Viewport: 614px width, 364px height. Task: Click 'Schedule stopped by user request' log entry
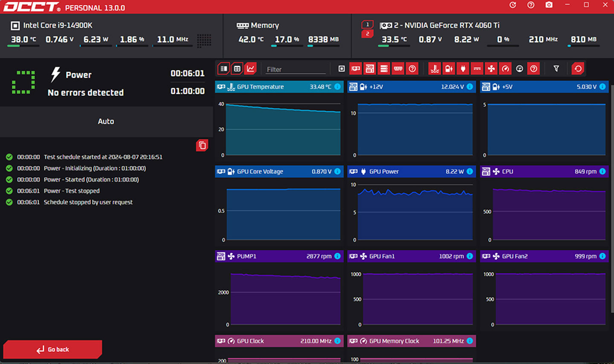click(x=88, y=202)
